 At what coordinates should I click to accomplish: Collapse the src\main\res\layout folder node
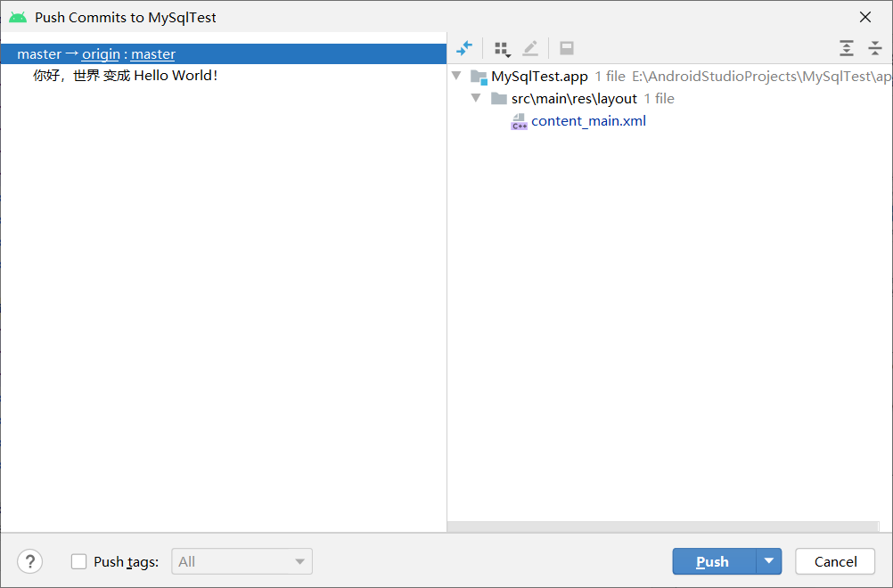click(476, 98)
